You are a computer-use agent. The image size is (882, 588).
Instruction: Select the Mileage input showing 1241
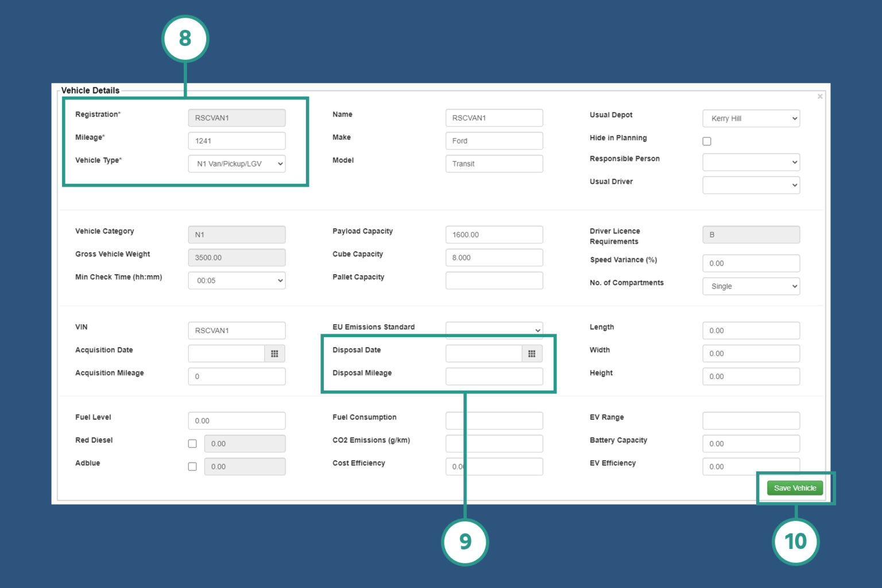pyautogui.click(x=237, y=140)
